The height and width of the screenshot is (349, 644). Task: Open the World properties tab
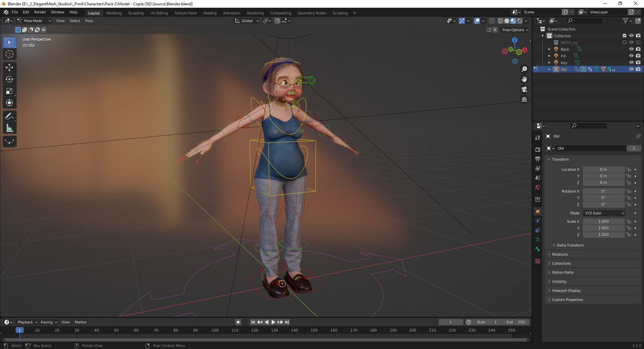point(538,187)
